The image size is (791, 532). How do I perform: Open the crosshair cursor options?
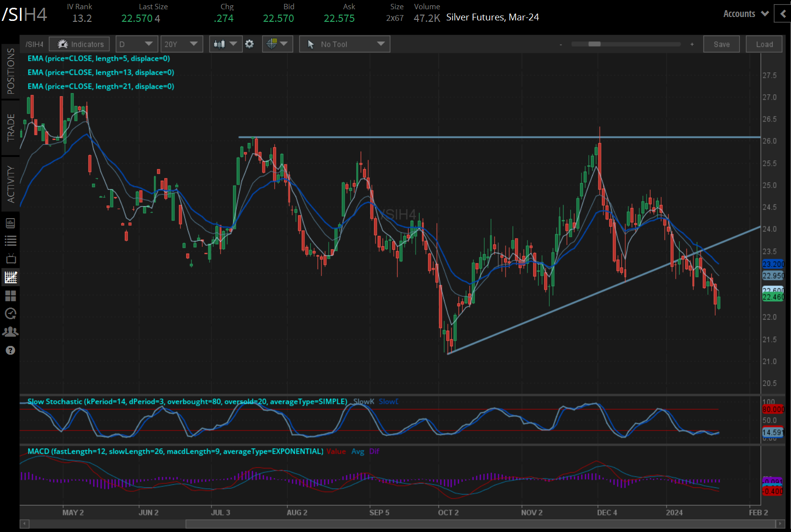(x=277, y=44)
